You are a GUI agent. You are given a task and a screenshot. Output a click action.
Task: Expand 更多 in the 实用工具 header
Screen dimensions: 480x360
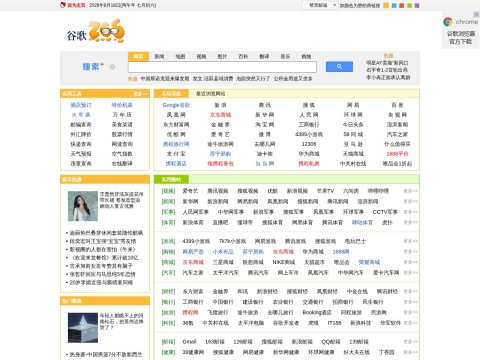tap(141, 94)
